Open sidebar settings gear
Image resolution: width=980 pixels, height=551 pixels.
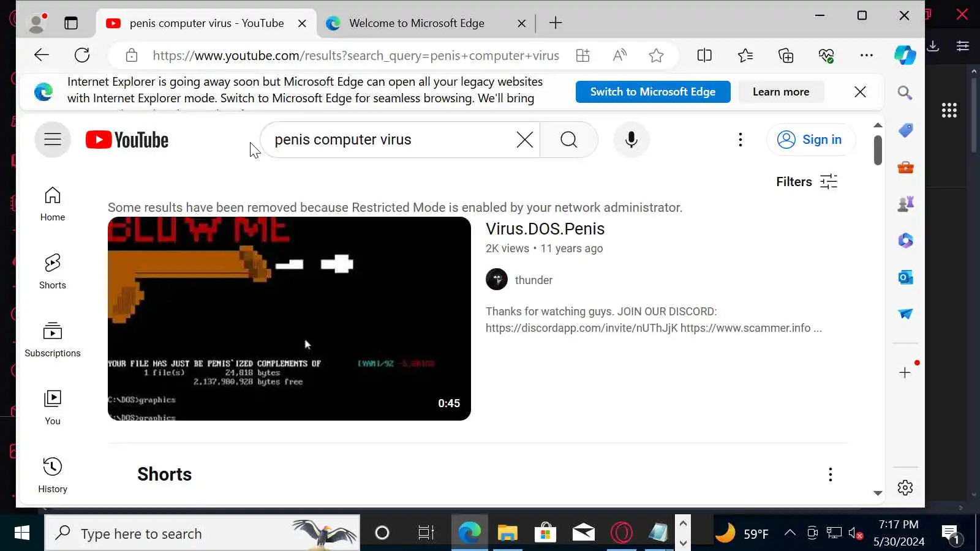pos(905,488)
